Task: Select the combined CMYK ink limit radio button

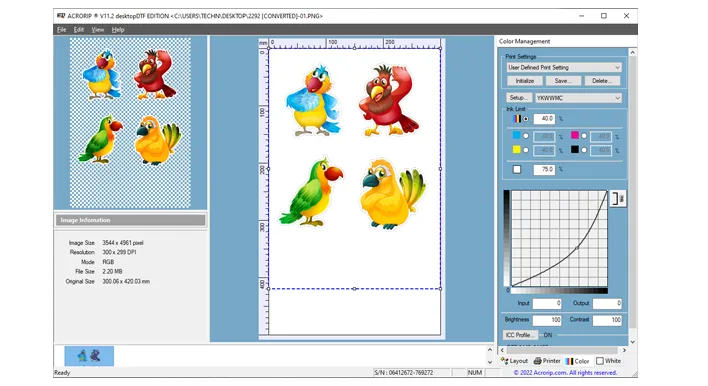Action: tap(526, 119)
